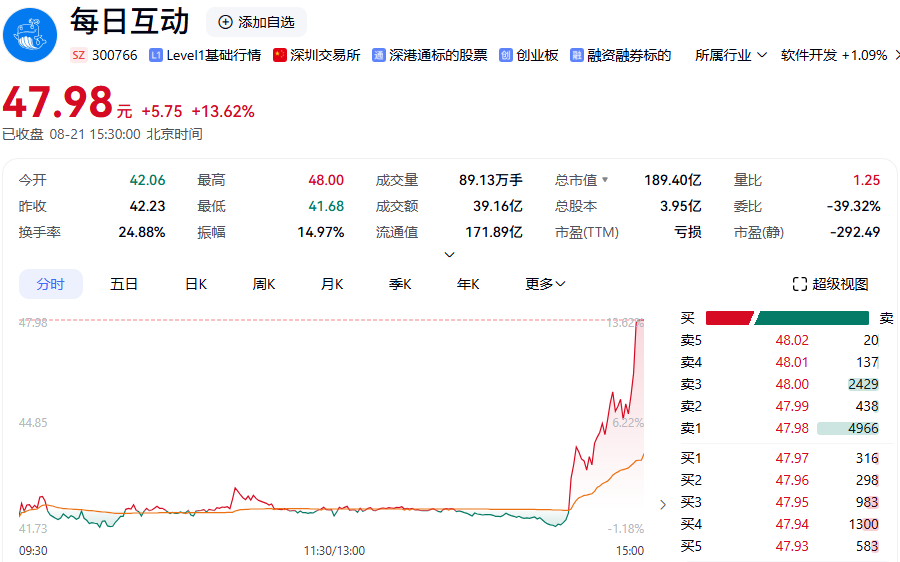Click 卖1 volume 4966

863,428
